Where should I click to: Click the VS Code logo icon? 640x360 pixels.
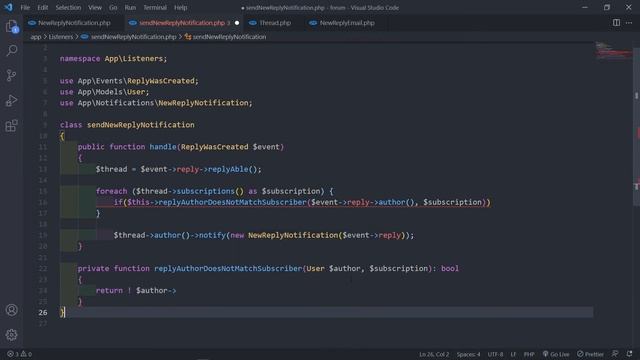(8, 7)
